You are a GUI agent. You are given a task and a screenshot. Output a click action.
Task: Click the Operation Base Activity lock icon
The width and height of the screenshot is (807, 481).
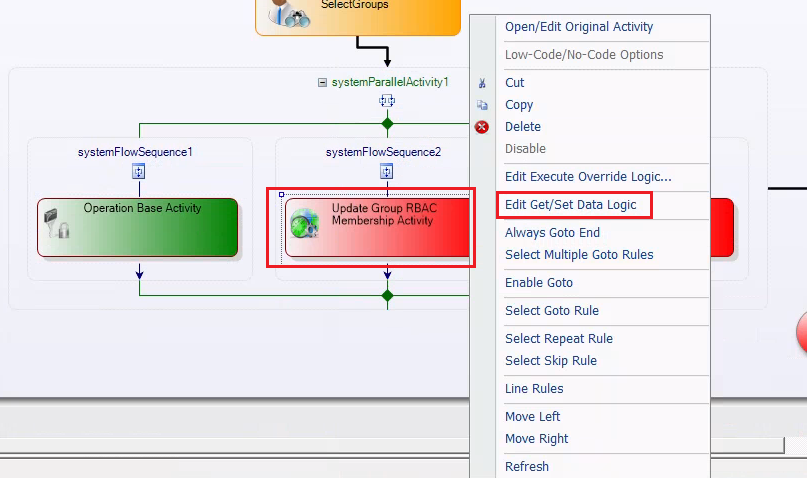coord(56,223)
